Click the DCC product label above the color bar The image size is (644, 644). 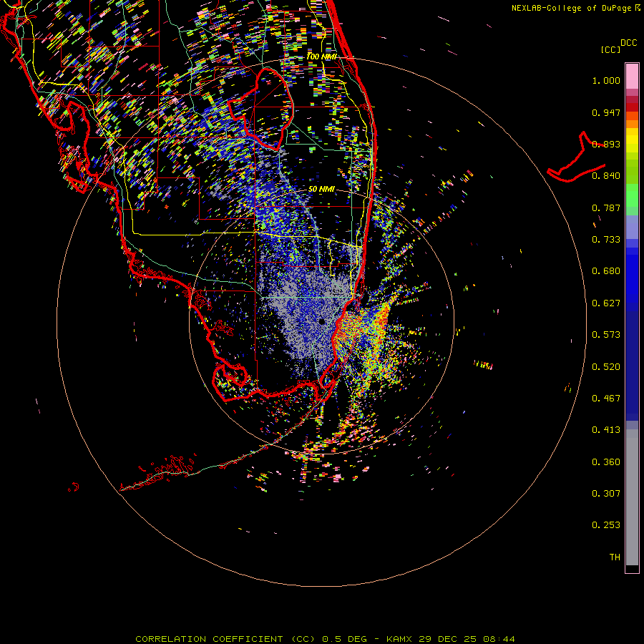click(x=628, y=43)
